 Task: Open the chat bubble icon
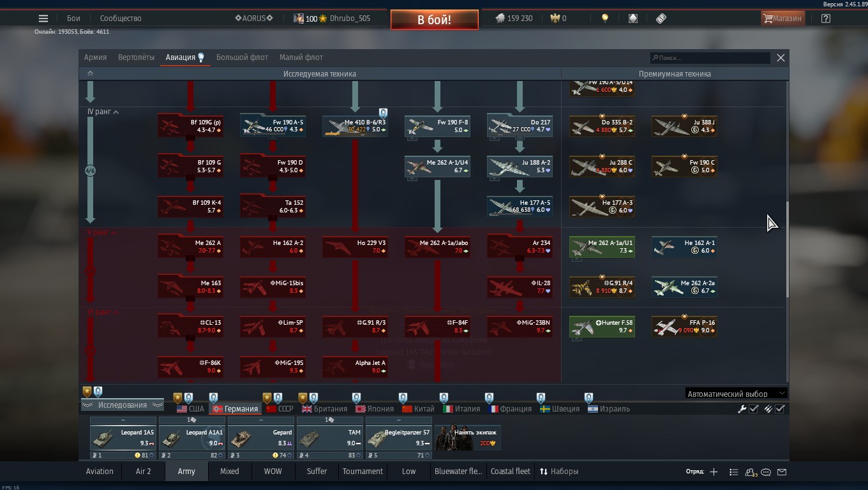point(766,472)
